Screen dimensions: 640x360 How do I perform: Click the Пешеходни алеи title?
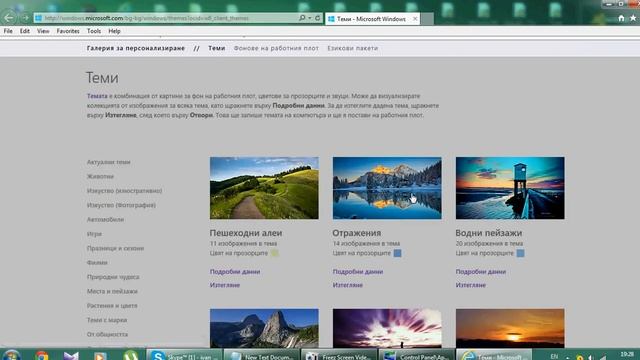click(x=246, y=233)
